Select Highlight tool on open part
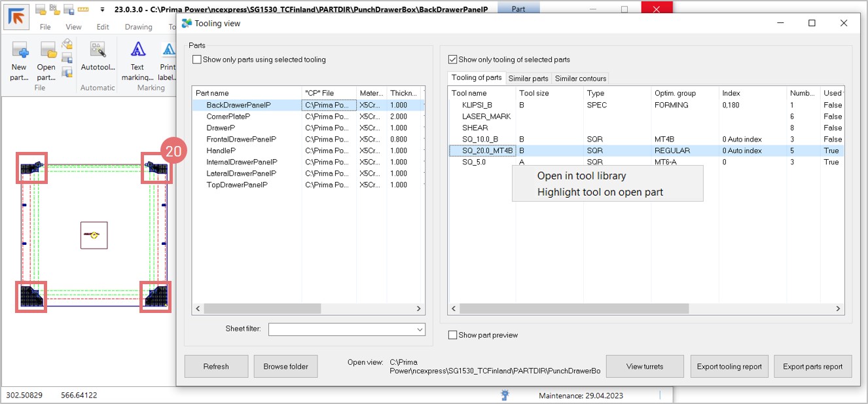The width and height of the screenshot is (868, 404). (x=600, y=193)
